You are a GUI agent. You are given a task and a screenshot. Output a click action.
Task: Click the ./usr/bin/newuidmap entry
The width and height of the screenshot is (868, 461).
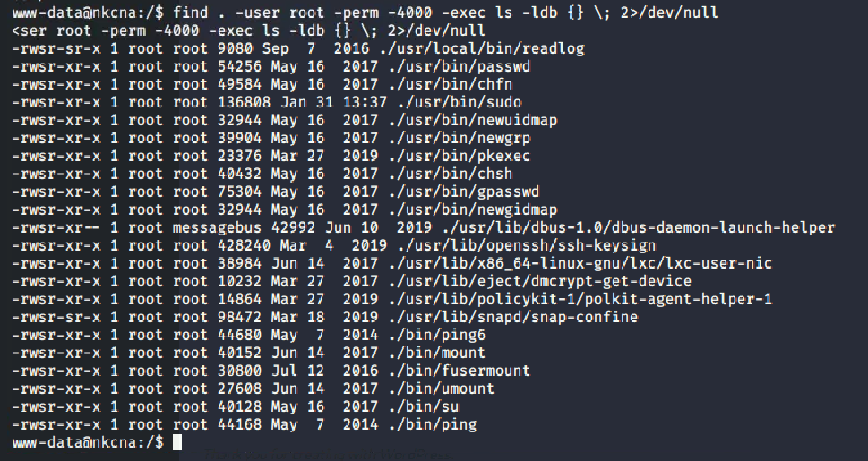(x=473, y=120)
